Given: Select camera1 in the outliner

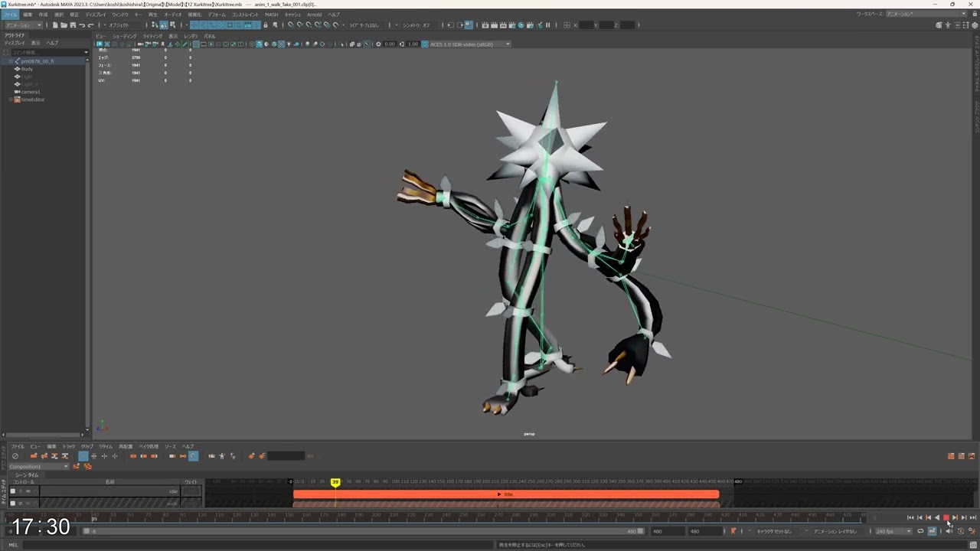Looking at the screenshot, I should point(31,92).
